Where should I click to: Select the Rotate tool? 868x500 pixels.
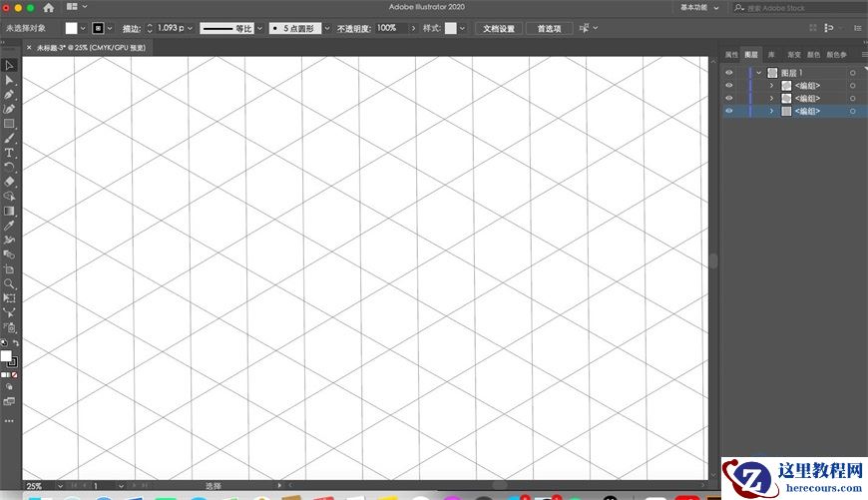[9, 167]
